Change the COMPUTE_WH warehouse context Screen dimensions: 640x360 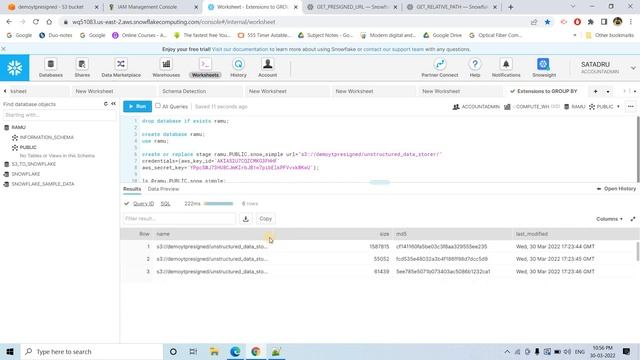[x=532, y=107]
